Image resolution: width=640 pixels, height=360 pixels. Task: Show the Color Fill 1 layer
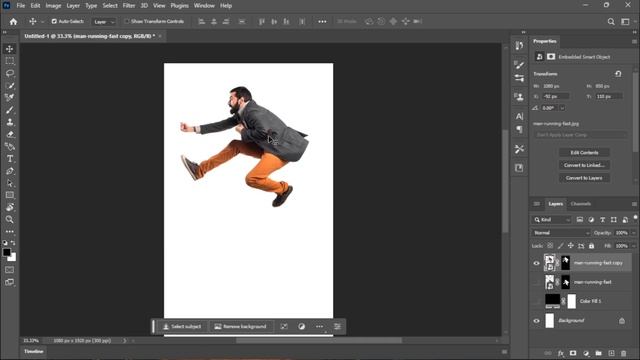(536, 301)
